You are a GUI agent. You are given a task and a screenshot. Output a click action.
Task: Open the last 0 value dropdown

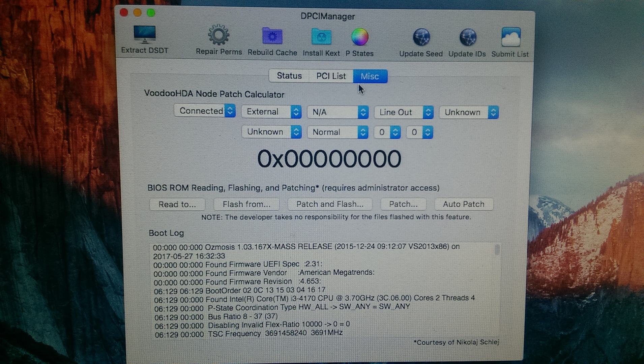pos(420,132)
